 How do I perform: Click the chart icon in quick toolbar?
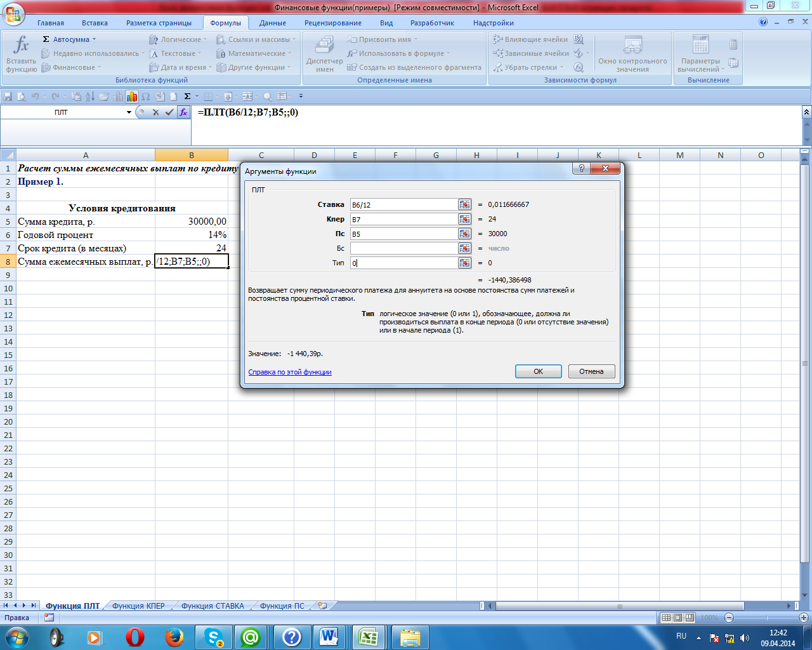pos(132,96)
